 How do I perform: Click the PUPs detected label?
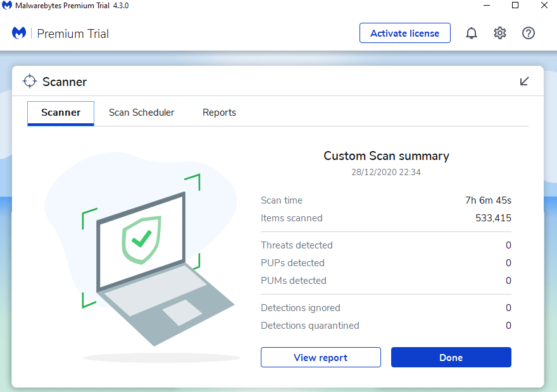pos(292,263)
